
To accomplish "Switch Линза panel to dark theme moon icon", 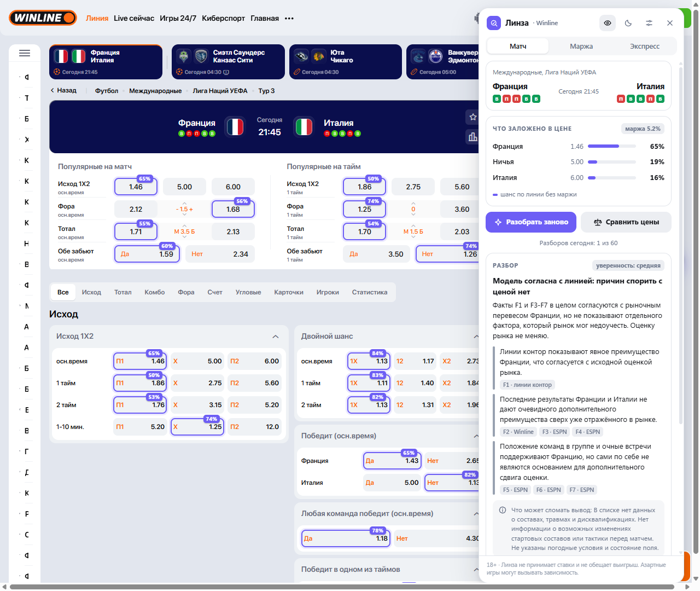I will (628, 23).
